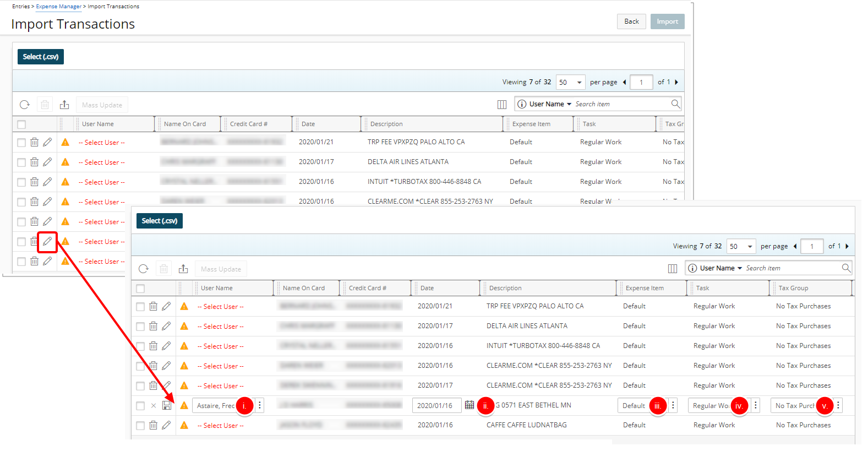Click the search magnifier icon in the foreground panel
This screenshot has height=451, width=868.
(x=846, y=268)
